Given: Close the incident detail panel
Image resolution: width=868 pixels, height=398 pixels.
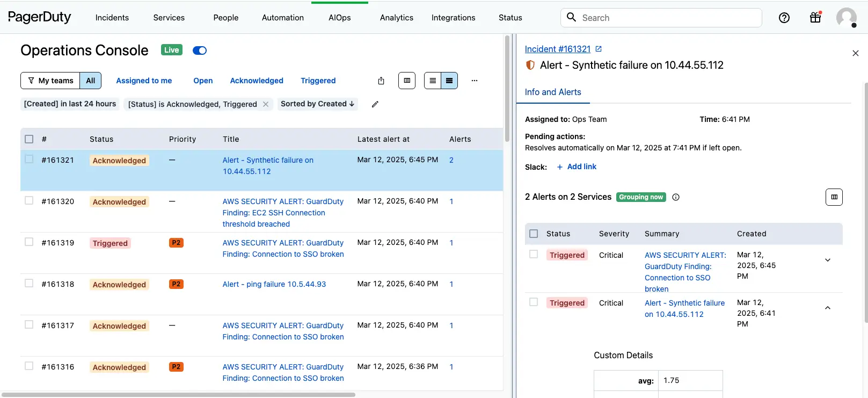Looking at the screenshot, I should [856, 53].
